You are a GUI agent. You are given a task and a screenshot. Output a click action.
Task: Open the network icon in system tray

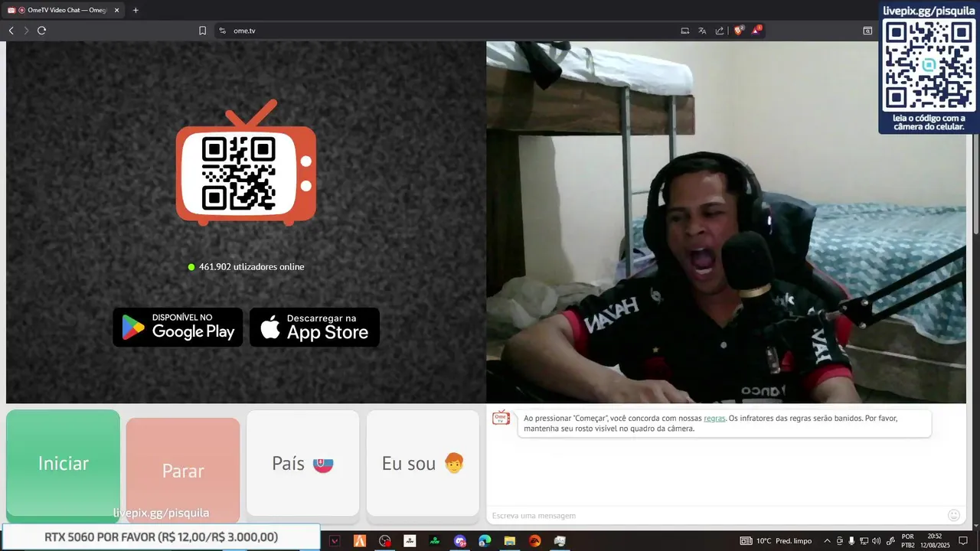pyautogui.click(x=864, y=541)
